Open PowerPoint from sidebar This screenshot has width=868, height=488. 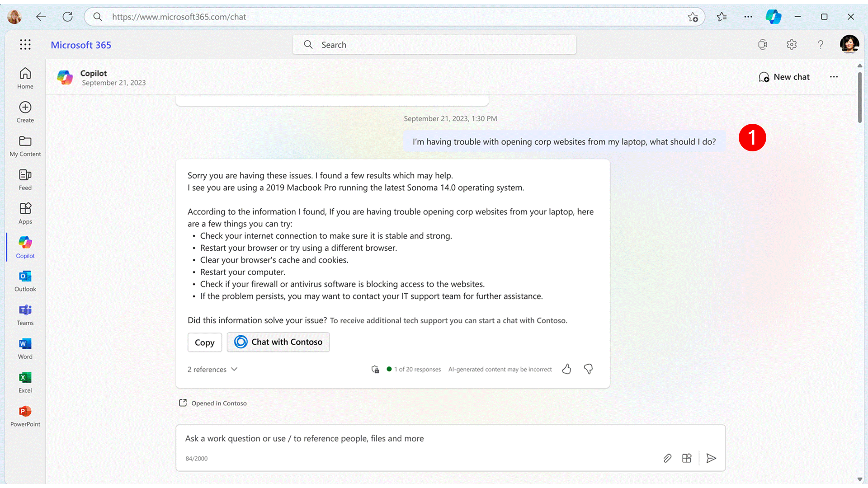coord(25,411)
